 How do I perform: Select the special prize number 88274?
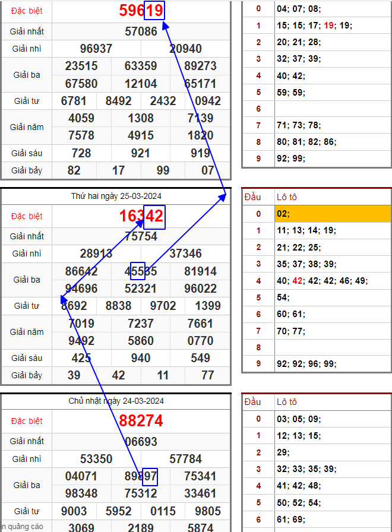(x=141, y=421)
